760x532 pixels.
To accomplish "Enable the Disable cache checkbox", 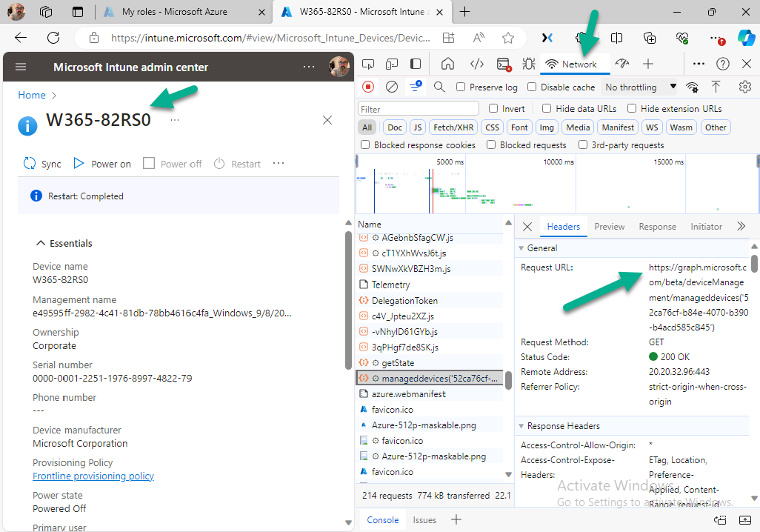I will click(532, 87).
